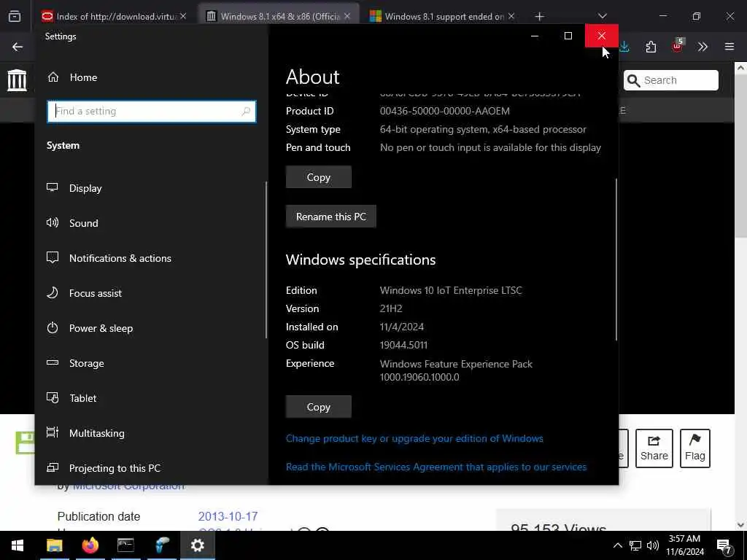Click uBlock Origin extension icon
This screenshot has height=560, width=747.
[x=677, y=46]
